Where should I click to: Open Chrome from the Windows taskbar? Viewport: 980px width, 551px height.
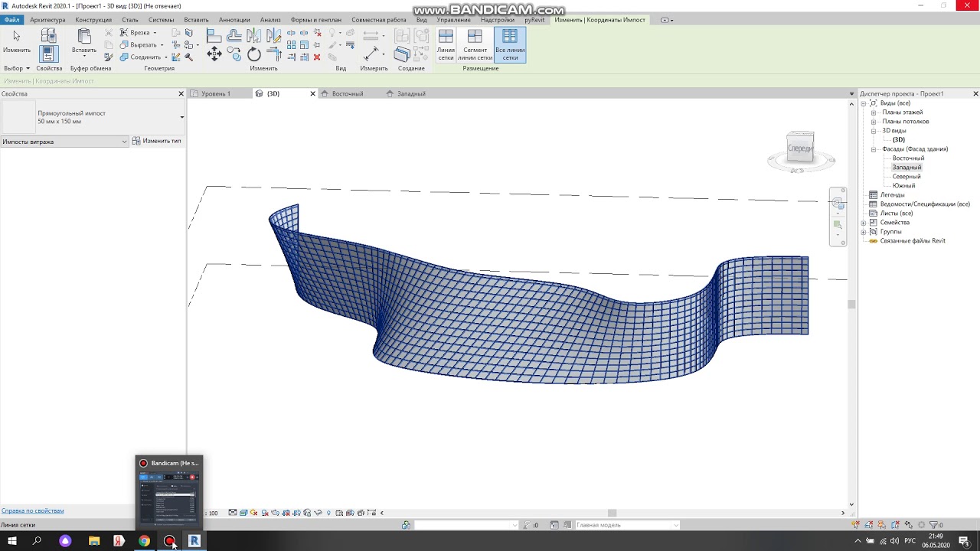144,541
